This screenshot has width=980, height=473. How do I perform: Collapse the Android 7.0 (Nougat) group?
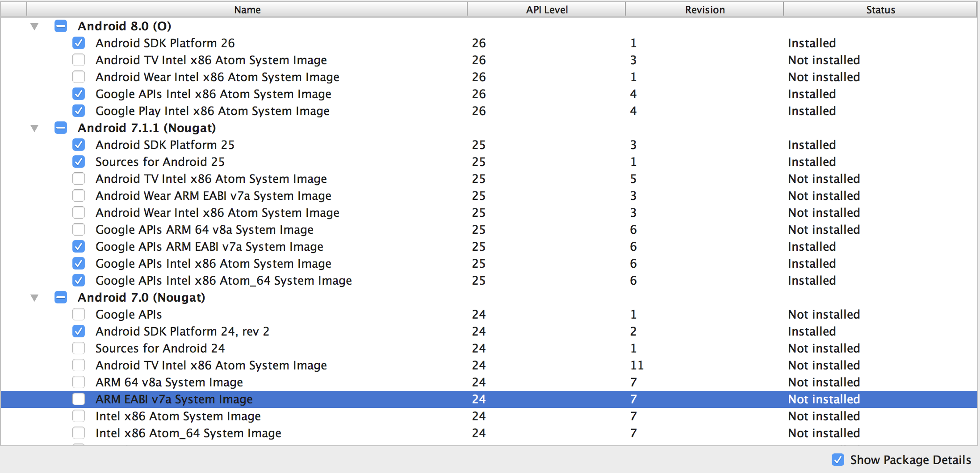tap(34, 298)
